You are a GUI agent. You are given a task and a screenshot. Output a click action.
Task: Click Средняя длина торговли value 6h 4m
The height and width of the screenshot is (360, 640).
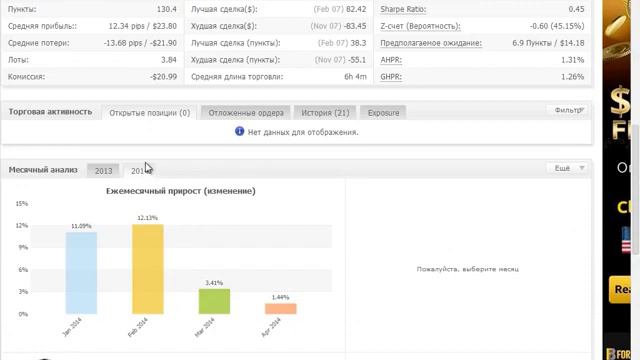pos(355,77)
